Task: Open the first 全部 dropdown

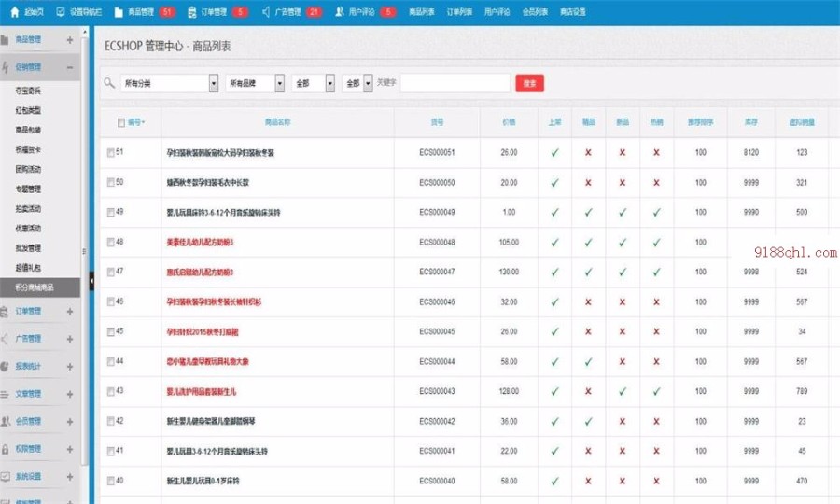Action: coord(314,83)
